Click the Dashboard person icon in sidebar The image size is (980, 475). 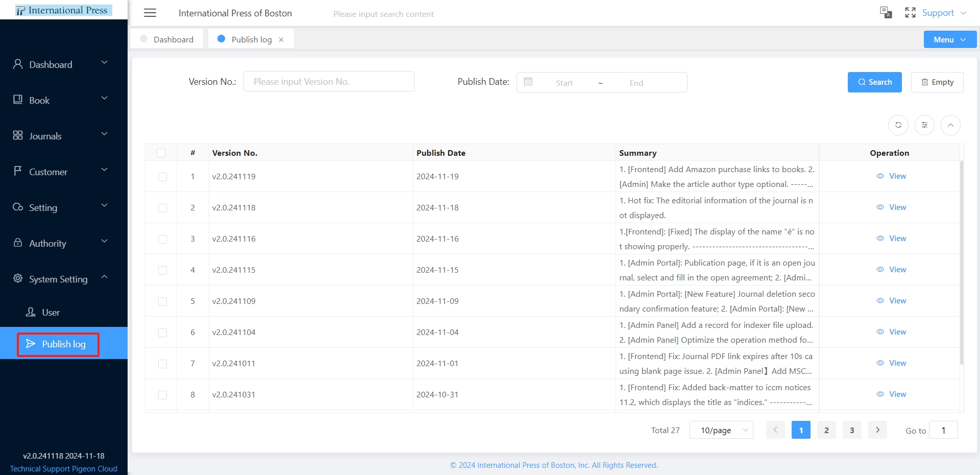(18, 64)
